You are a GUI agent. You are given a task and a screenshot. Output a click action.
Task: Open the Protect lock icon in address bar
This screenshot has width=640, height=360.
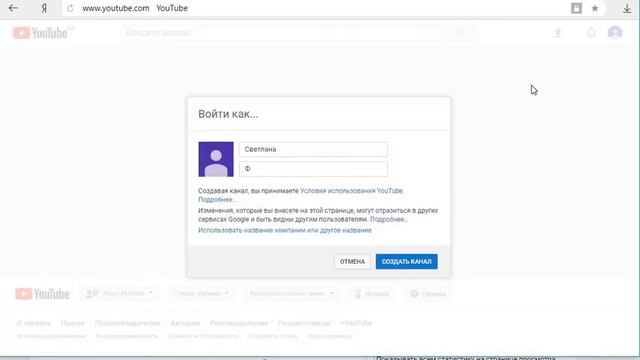[576, 8]
